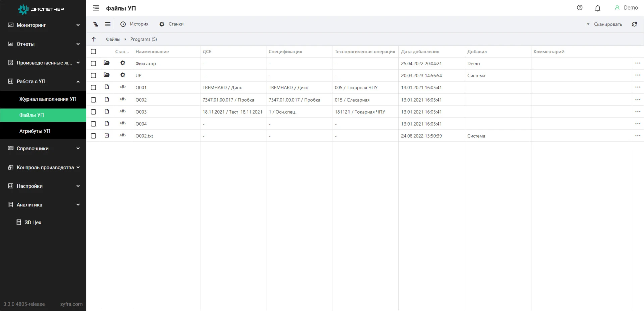This screenshot has width=644, height=311.
Task: Open the help question mark icon
Action: pos(579,8)
